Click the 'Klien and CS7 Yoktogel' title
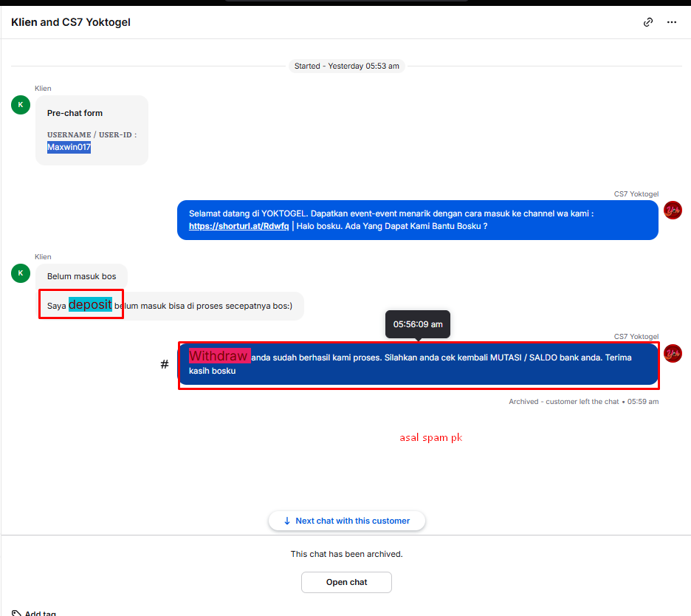Screen dimensions: 691x616 click(x=71, y=22)
